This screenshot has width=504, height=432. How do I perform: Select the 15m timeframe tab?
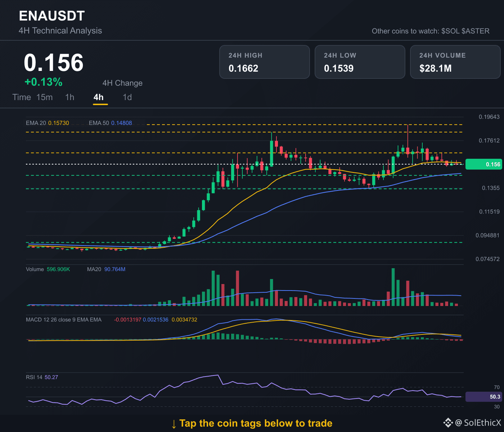coord(45,97)
